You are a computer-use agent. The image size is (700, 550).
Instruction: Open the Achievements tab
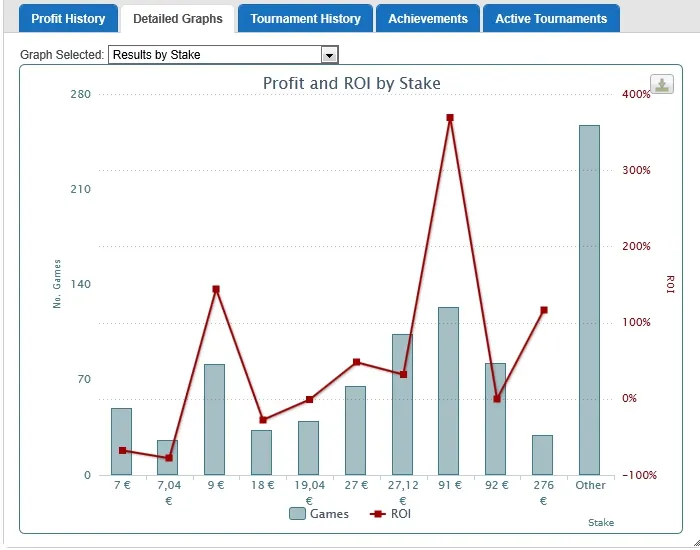[428, 19]
